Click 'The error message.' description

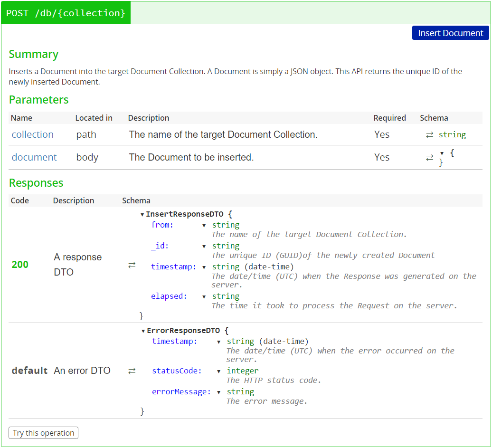click(x=267, y=401)
